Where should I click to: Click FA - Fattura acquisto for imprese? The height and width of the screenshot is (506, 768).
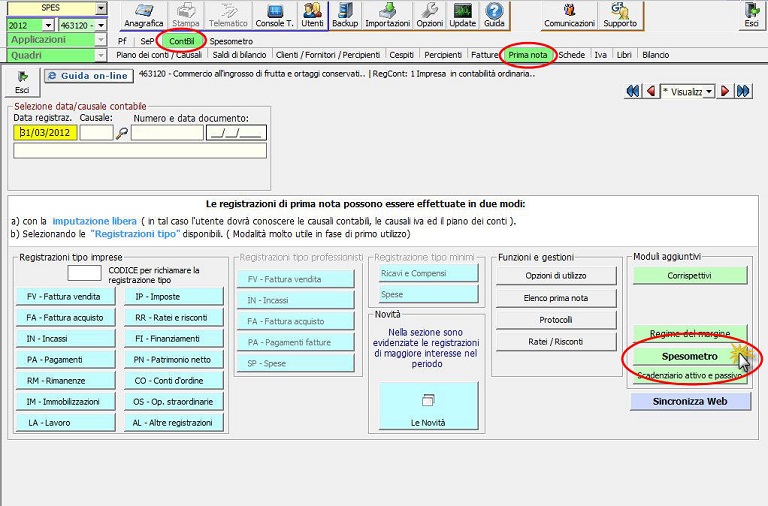pyautogui.click(x=66, y=318)
